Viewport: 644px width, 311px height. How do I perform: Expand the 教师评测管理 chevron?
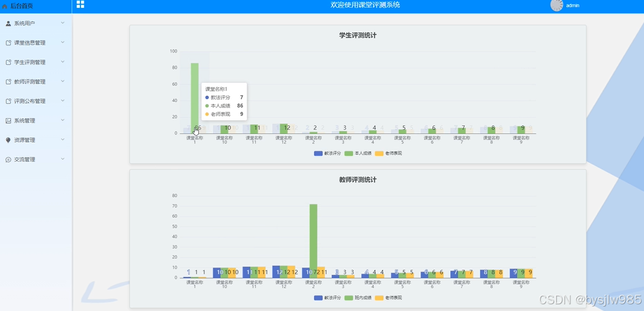coord(63,81)
